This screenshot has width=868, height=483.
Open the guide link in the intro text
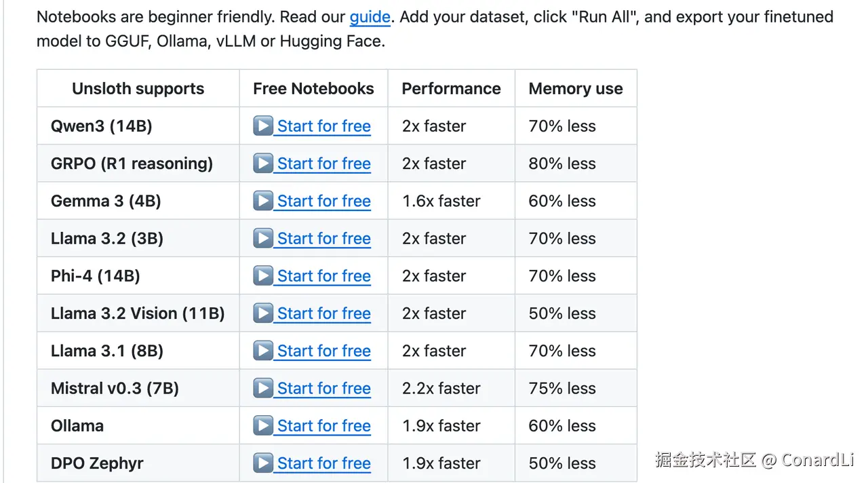[x=370, y=17]
